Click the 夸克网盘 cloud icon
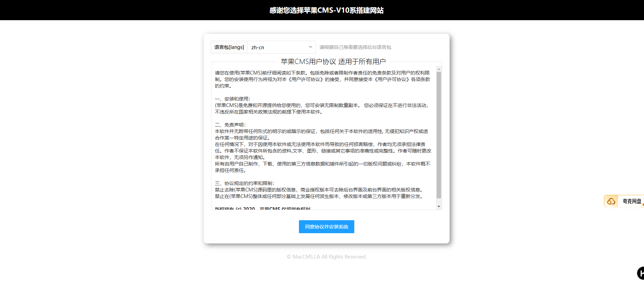Image resolution: width=644 pixels, height=305 pixels. 611,201
